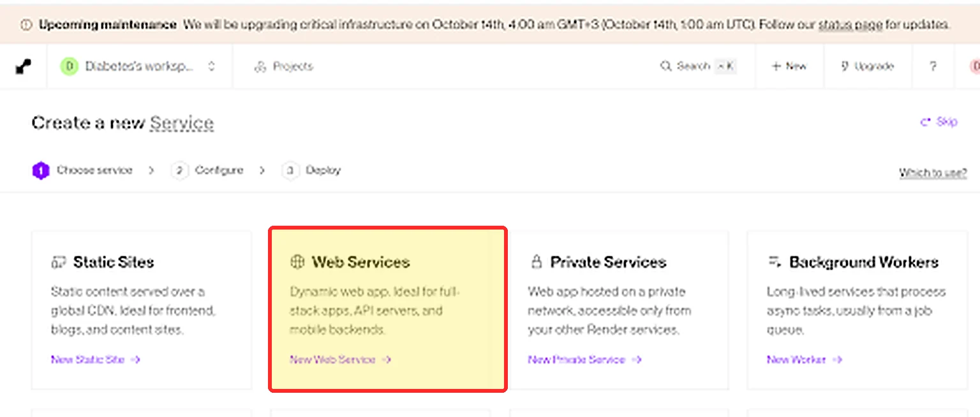Open the user account avatar
Viewport: 980px width, 417px height.
pos(974,66)
